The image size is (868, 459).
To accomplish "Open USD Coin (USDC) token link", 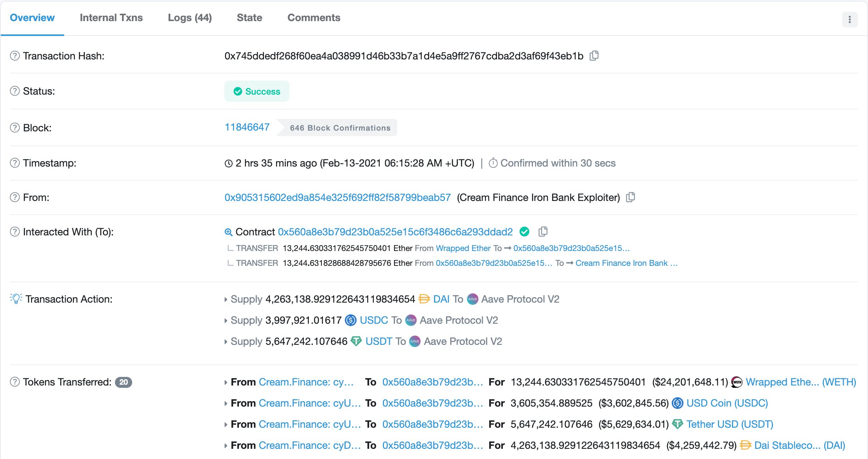I will [x=727, y=403].
